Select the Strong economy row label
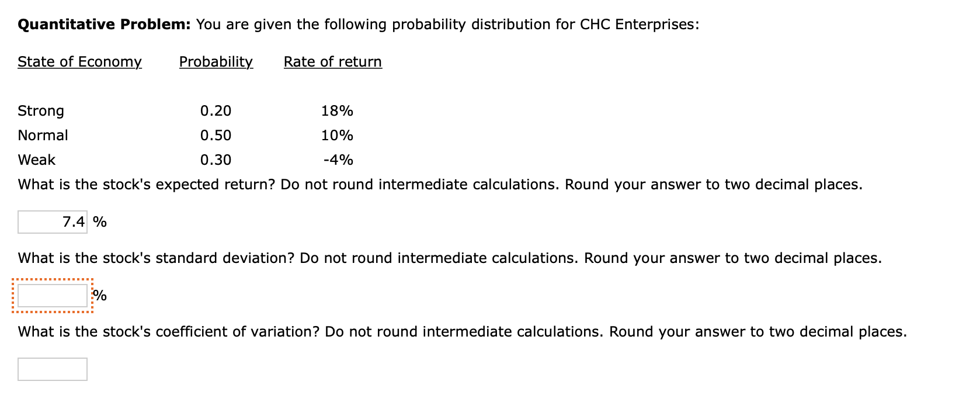This screenshot has height=409, width=980. point(41,110)
